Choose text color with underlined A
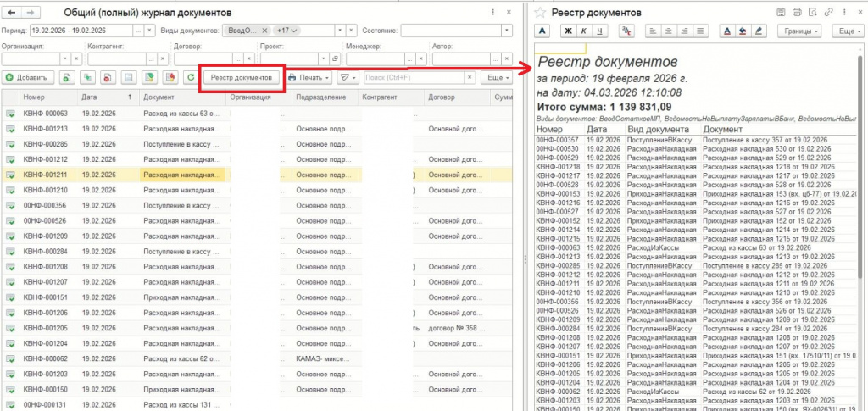This screenshot has height=411, width=868. [726, 31]
